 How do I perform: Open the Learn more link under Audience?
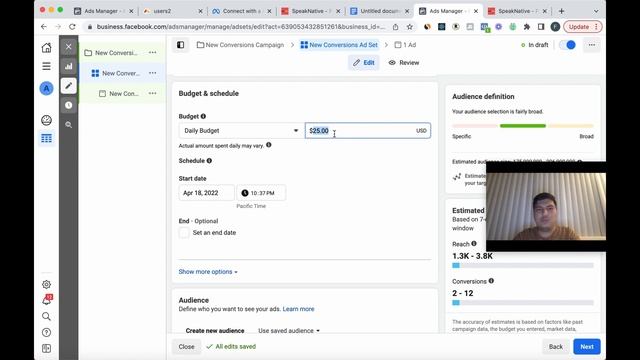coord(298,309)
